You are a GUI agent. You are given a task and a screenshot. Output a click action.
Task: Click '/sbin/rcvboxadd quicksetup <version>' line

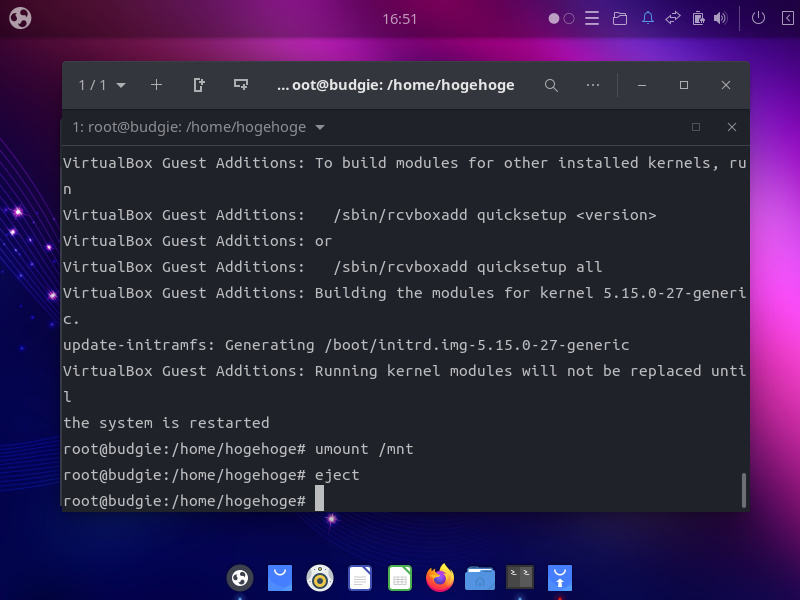click(x=360, y=215)
